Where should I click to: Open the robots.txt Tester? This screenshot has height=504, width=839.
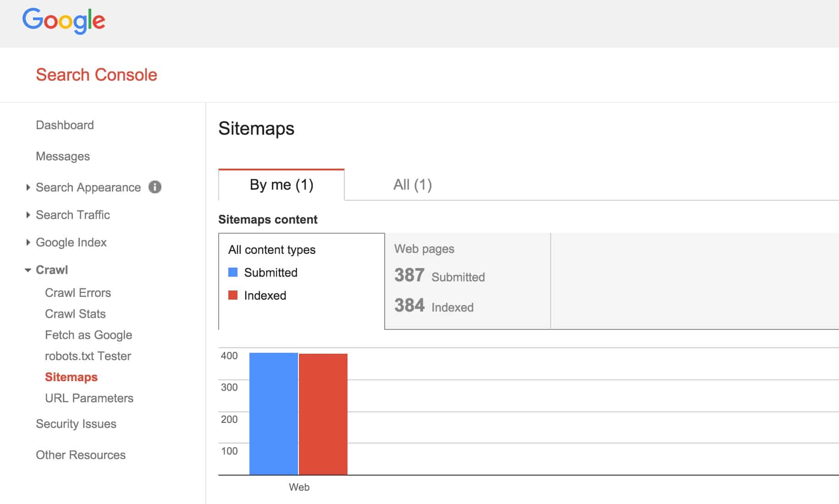click(88, 356)
